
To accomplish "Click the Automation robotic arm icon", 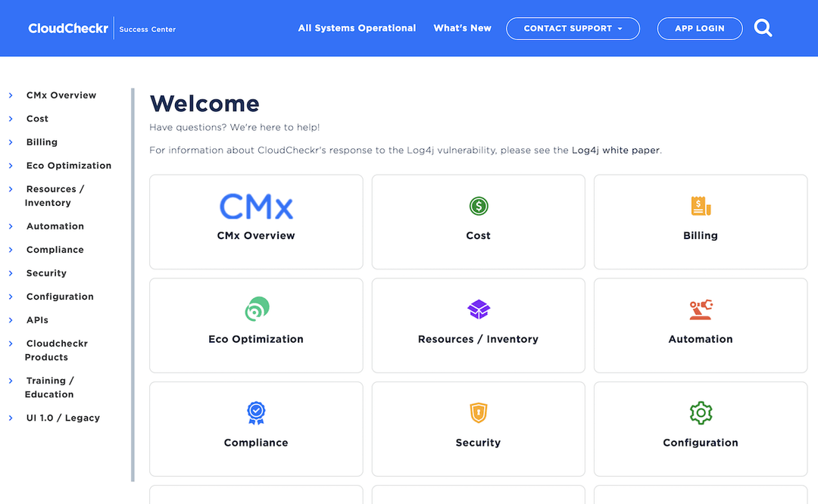I will pyautogui.click(x=700, y=309).
